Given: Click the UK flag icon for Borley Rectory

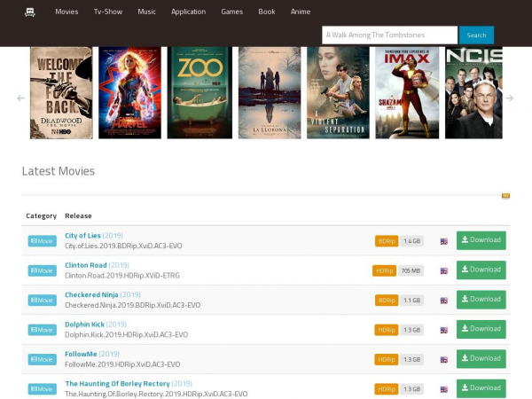Looking at the screenshot, I should pos(444,389).
